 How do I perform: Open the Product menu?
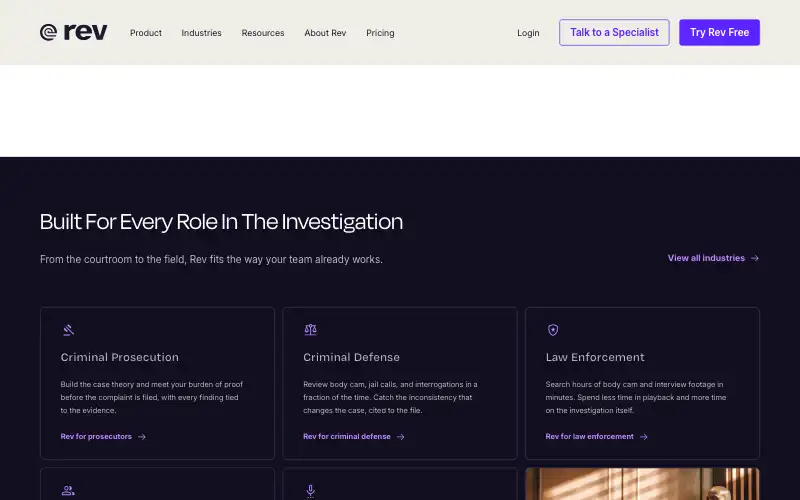(146, 33)
